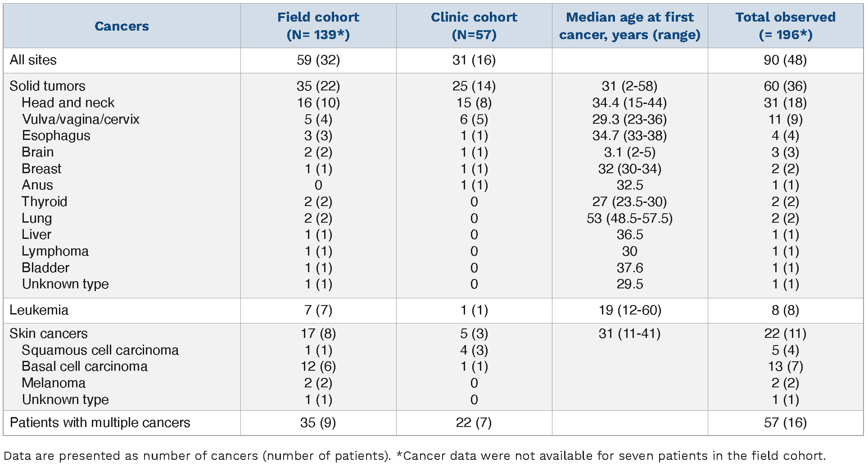Click the "Solid tumors" row label
The height and width of the screenshot is (467, 868).
click(47, 86)
